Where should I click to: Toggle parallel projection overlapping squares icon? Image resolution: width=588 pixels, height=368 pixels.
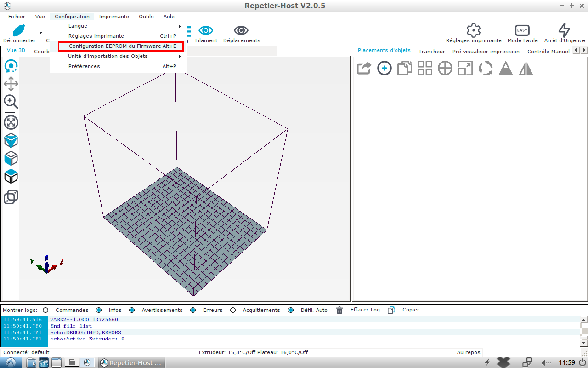tap(11, 197)
